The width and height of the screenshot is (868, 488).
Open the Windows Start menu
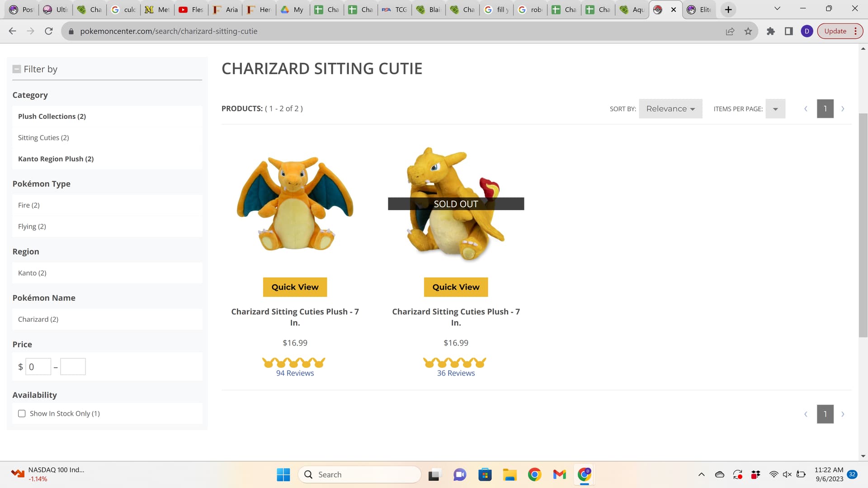tap(283, 474)
